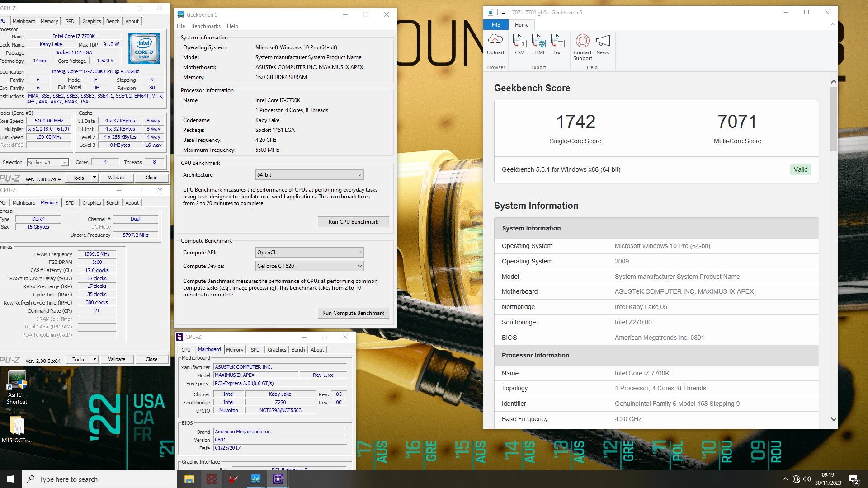
Task: Open quick access toolbar customize arrow
Action: tap(503, 13)
